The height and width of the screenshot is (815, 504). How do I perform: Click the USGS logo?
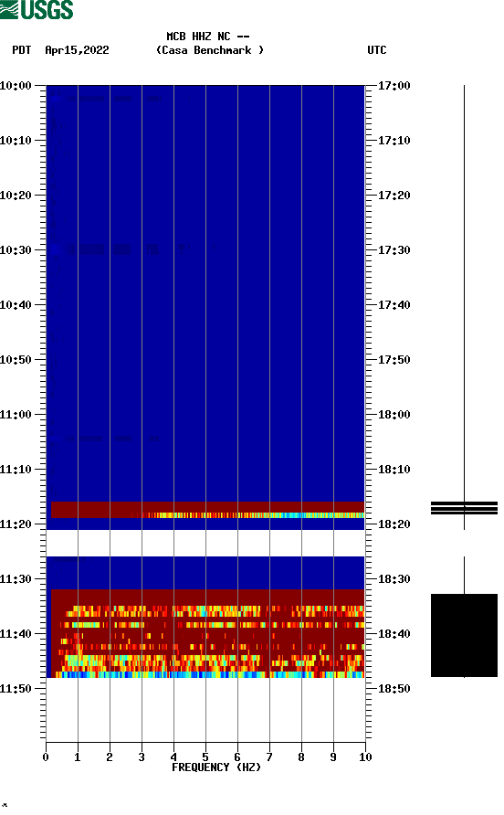click(37, 9)
